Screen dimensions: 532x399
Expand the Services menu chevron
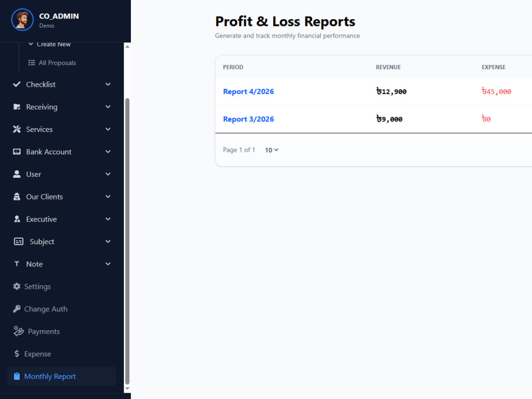coord(108,129)
